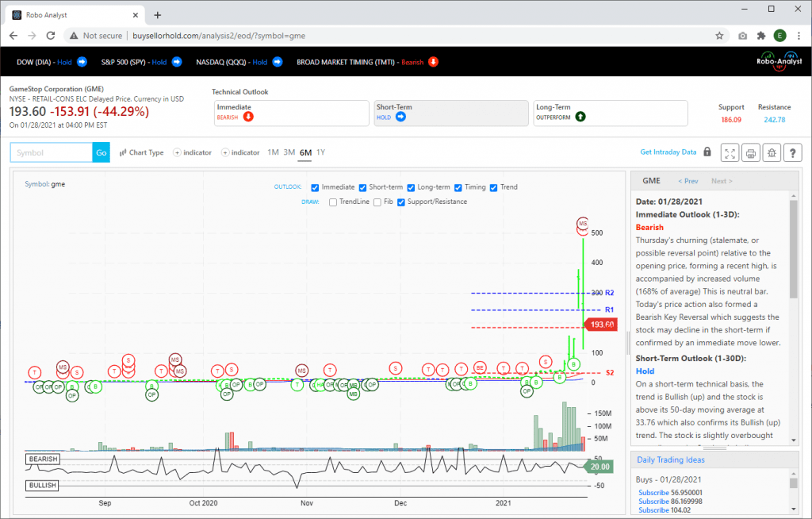Open help with question mark icon
This screenshot has width=812, height=519.
(x=793, y=153)
